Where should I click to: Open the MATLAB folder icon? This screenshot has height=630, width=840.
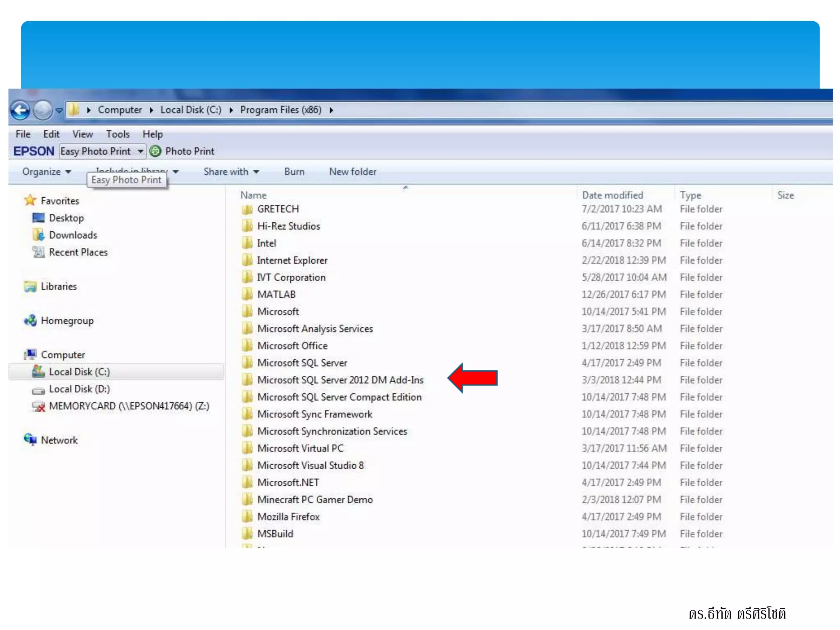pyautogui.click(x=247, y=294)
